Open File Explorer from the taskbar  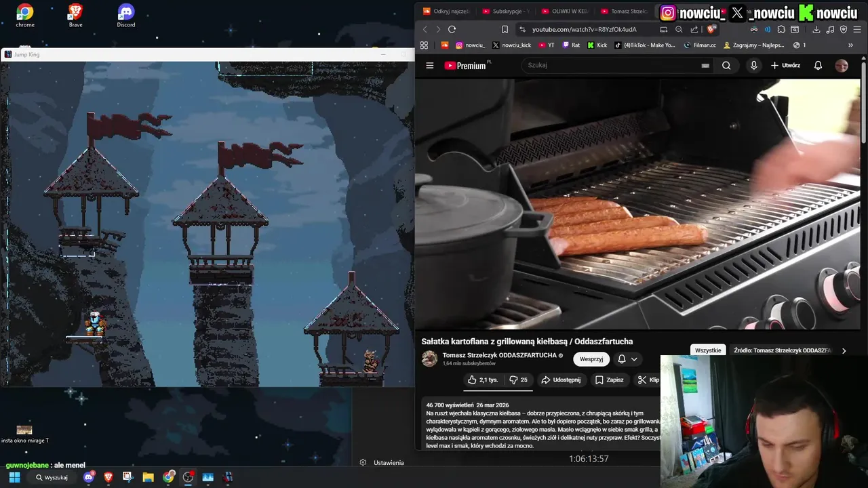point(149,477)
